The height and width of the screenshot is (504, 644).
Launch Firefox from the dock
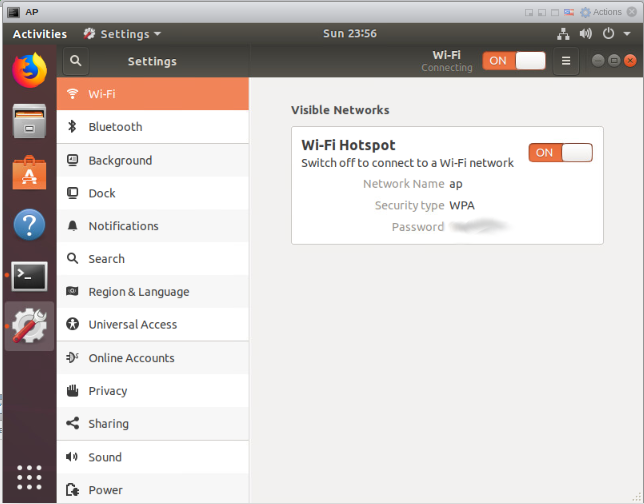tap(29, 70)
